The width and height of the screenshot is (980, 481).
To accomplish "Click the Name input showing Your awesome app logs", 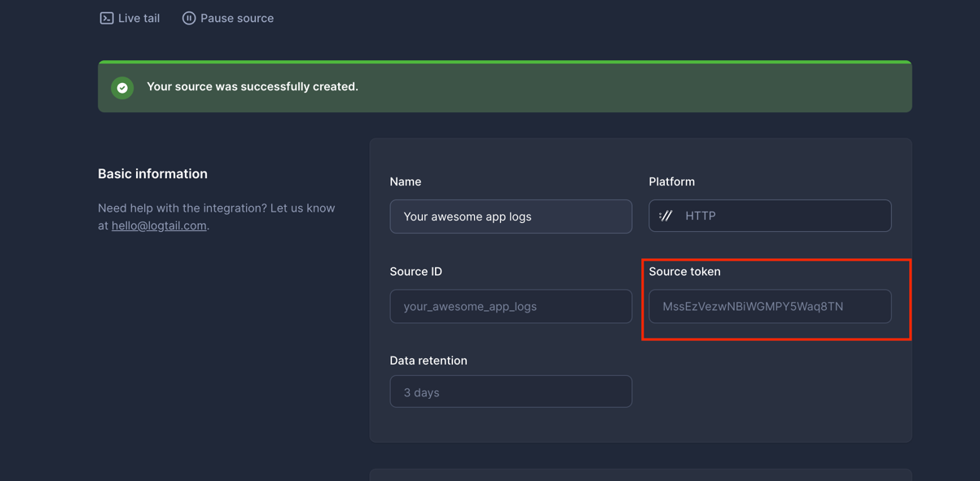I will [511, 216].
